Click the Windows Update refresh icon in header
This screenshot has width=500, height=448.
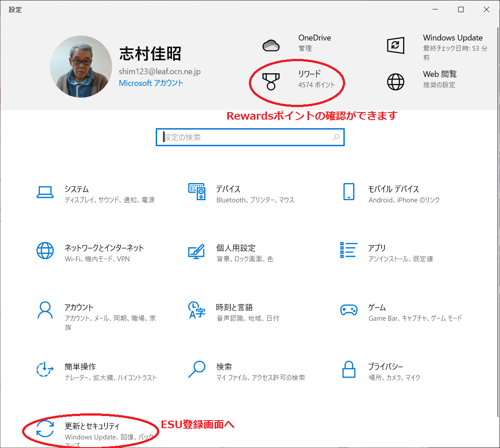point(396,45)
